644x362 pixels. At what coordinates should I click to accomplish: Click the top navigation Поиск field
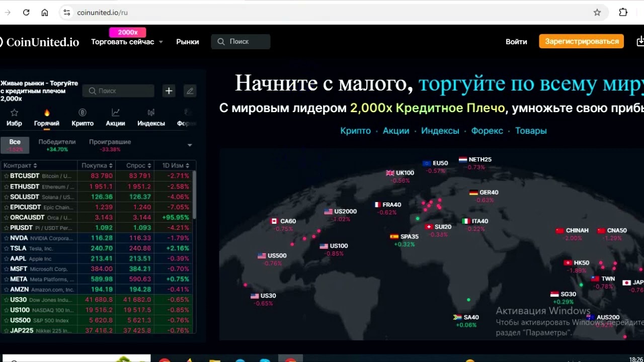pyautogui.click(x=240, y=42)
